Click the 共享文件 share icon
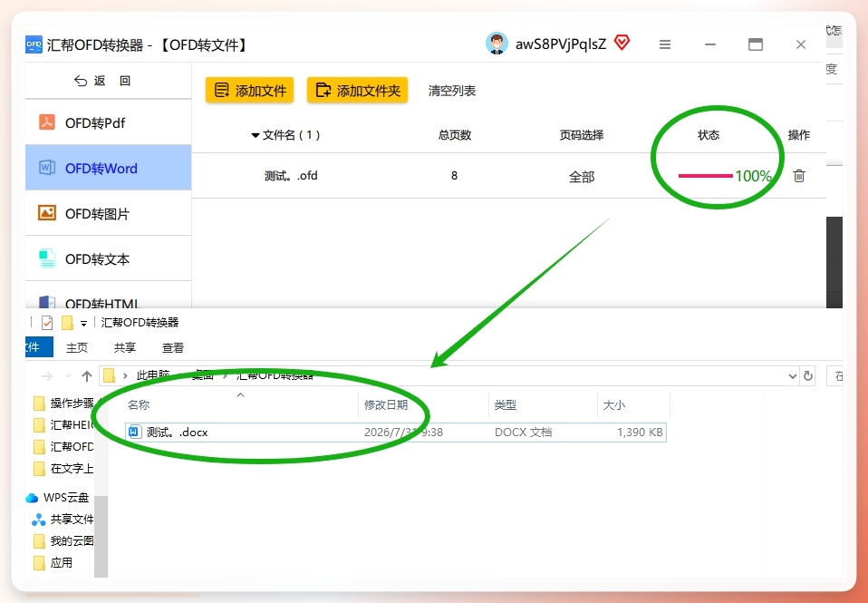Image resolution: width=868 pixels, height=603 pixels. [38, 520]
